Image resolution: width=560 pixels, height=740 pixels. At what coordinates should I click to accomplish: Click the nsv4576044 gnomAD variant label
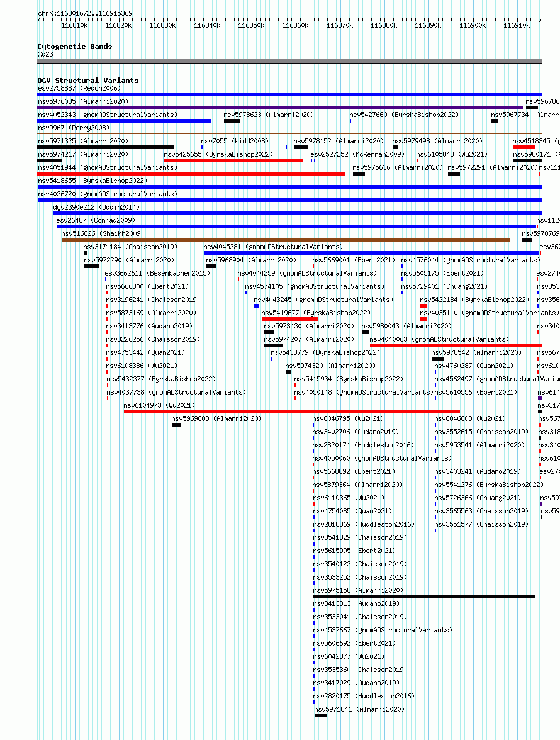(x=471, y=260)
